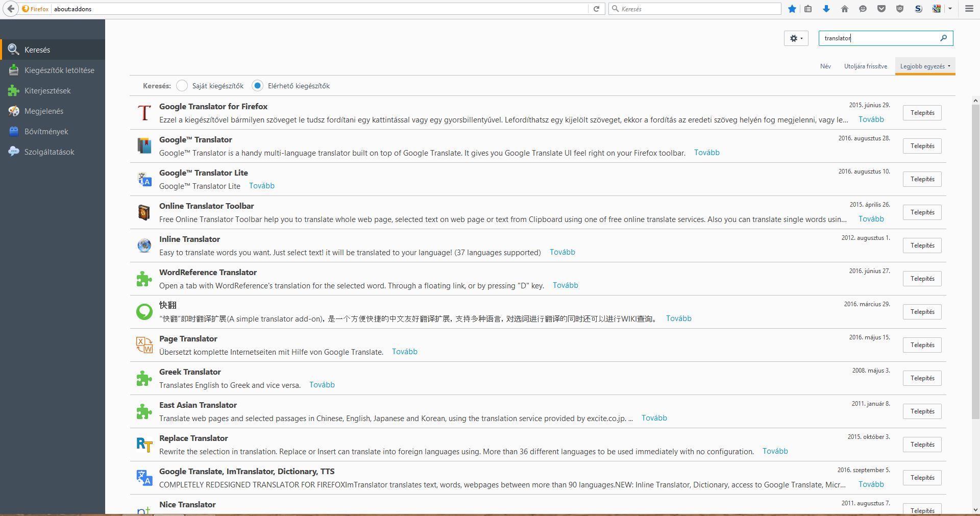Viewport: 980px width, 516px height.
Task: Go back using the browser back arrow
Action: pyautogui.click(x=10, y=9)
